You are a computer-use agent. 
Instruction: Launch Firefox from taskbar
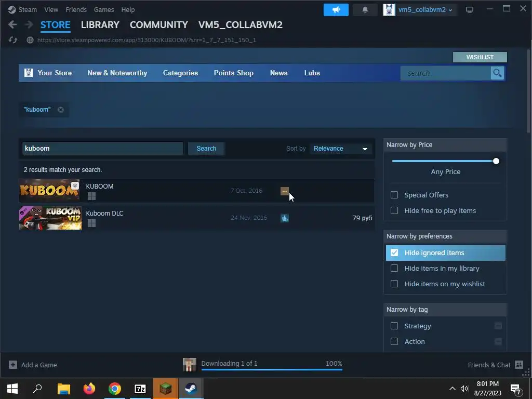(89, 389)
